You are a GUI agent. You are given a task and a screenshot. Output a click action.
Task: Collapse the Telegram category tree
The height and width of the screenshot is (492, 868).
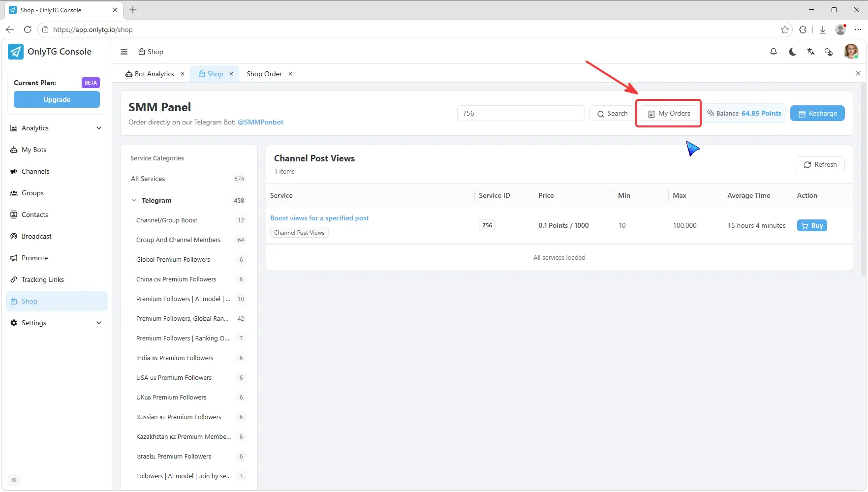[134, 200]
